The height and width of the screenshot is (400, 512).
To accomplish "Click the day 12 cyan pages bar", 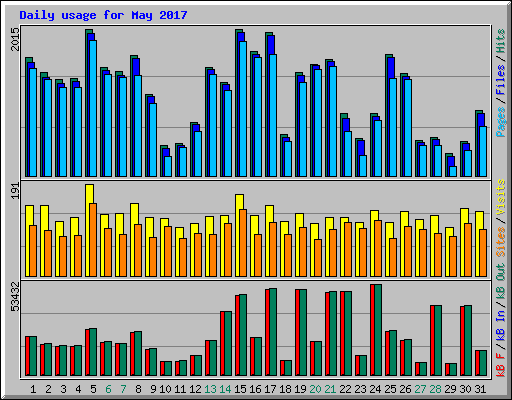I will click(198, 154).
